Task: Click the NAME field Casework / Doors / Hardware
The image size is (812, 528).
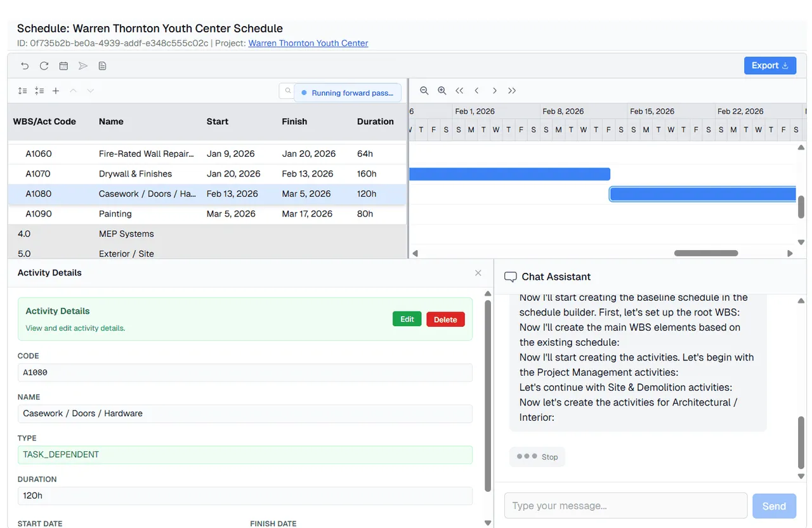Action: tap(245, 413)
